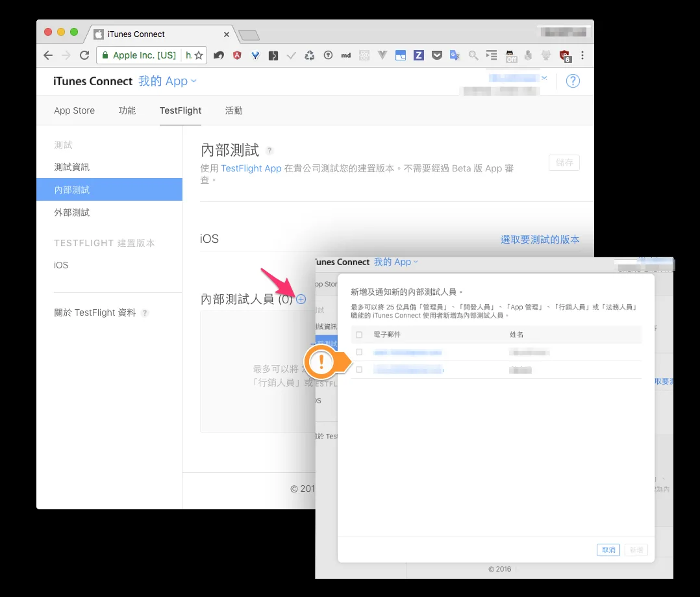The height and width of the screenshot is (597, 700).
Task: Click the gray checkmark extension icon
Action: [292, 55]
